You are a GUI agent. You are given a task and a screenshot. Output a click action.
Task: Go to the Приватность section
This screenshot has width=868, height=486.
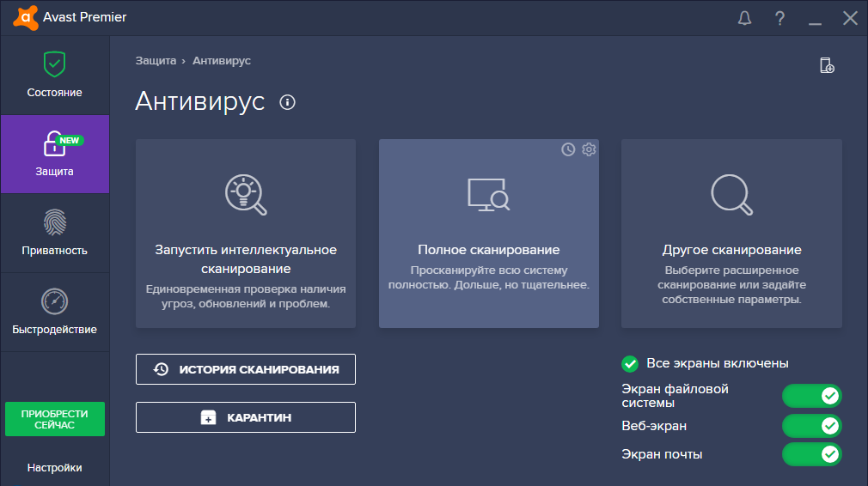point(55,233)
